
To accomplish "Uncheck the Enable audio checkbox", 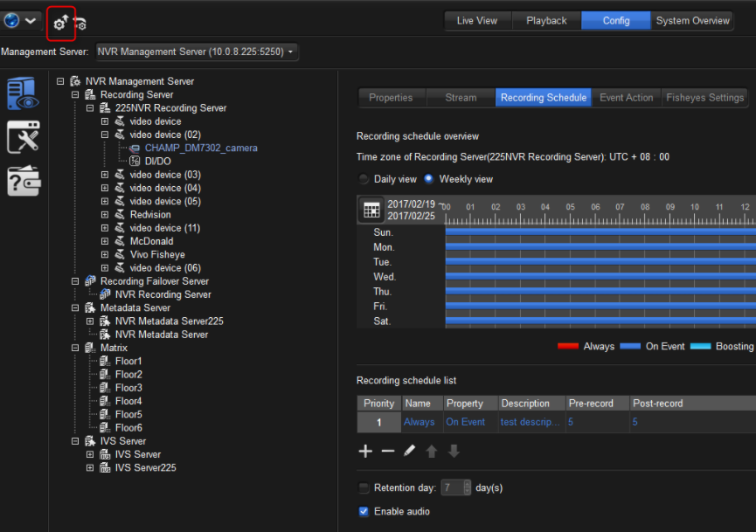I will (x=364, y=511).
